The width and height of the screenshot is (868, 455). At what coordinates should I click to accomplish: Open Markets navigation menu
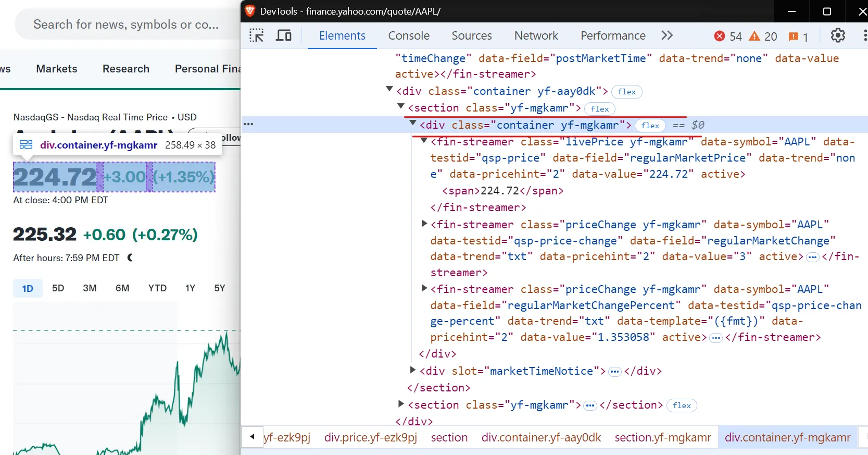[x=57, y=69]
